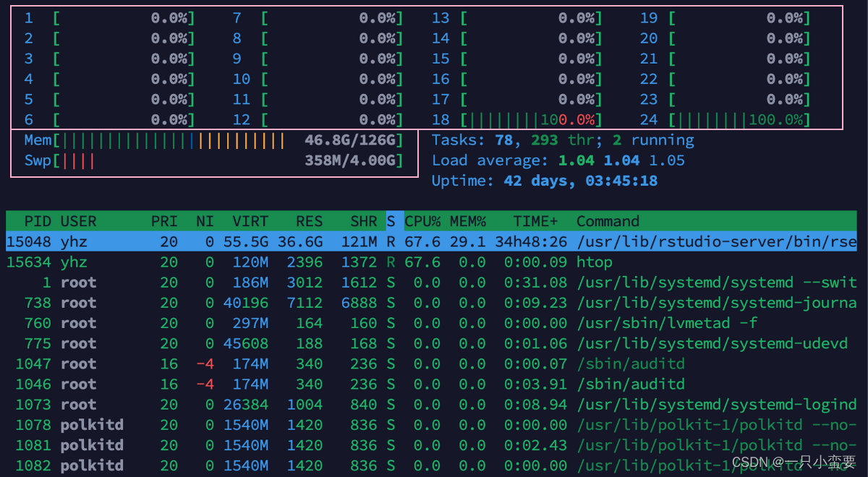Select PID 738 systemd-journal row
This screenshot has width=868, height=477.
[x=431, y=302]
